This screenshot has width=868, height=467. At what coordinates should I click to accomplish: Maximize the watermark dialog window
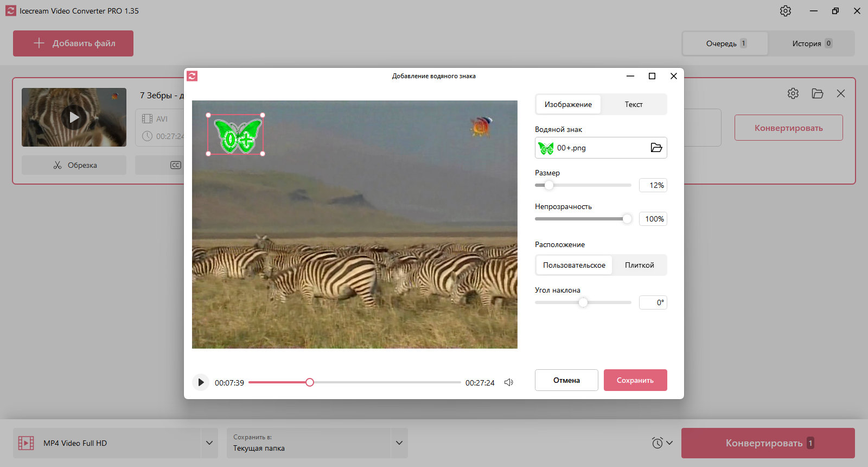652,76
